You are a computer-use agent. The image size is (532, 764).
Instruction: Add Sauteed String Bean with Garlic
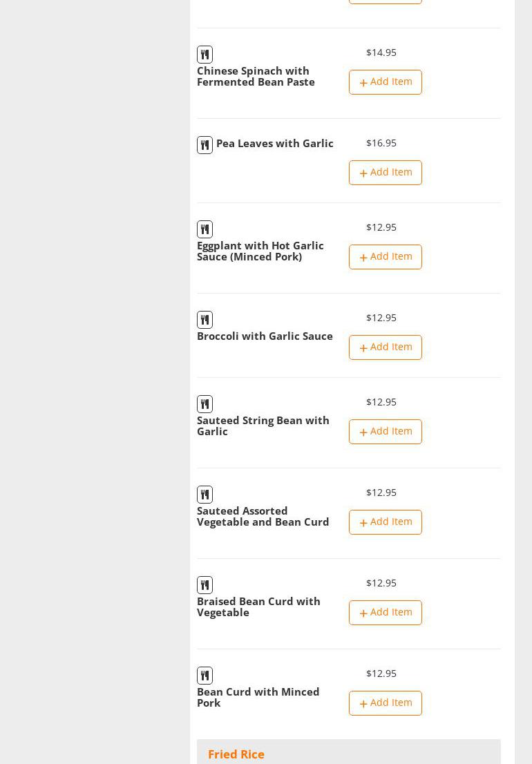pos(385,432)
